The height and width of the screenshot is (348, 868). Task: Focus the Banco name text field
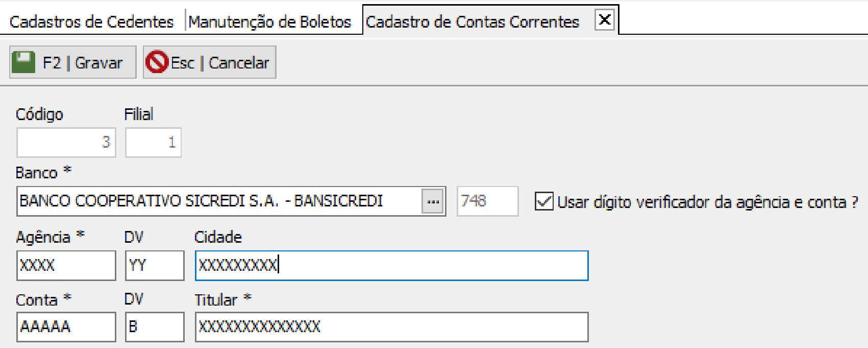(x=219, y=201)
